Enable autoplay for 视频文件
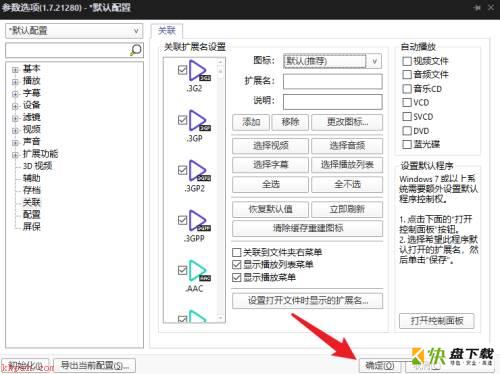500x374 pixels. (x=407, y=61)
